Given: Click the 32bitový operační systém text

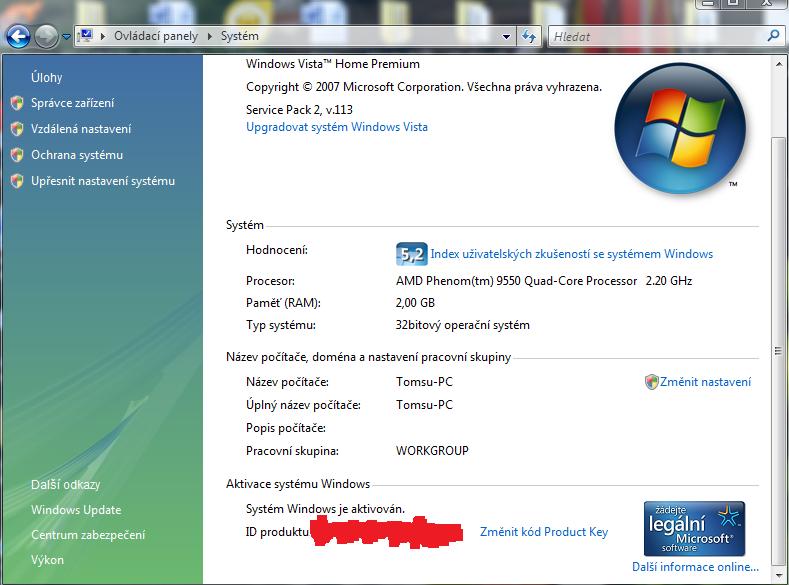Looking at the screenshot, I should click(462, 325).
